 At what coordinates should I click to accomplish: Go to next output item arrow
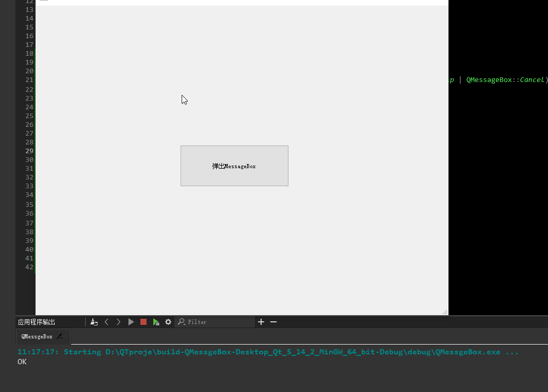pos(119,322)
